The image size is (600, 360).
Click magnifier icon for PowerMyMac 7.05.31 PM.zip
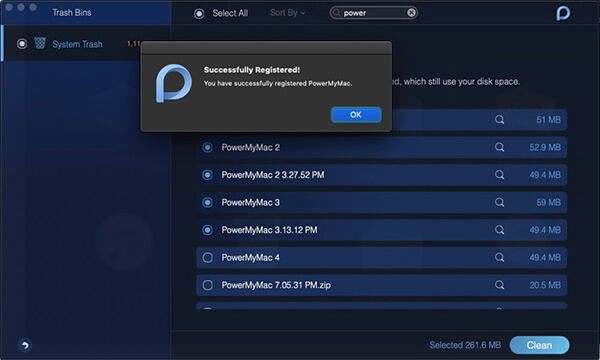click(x=499, y=285)
